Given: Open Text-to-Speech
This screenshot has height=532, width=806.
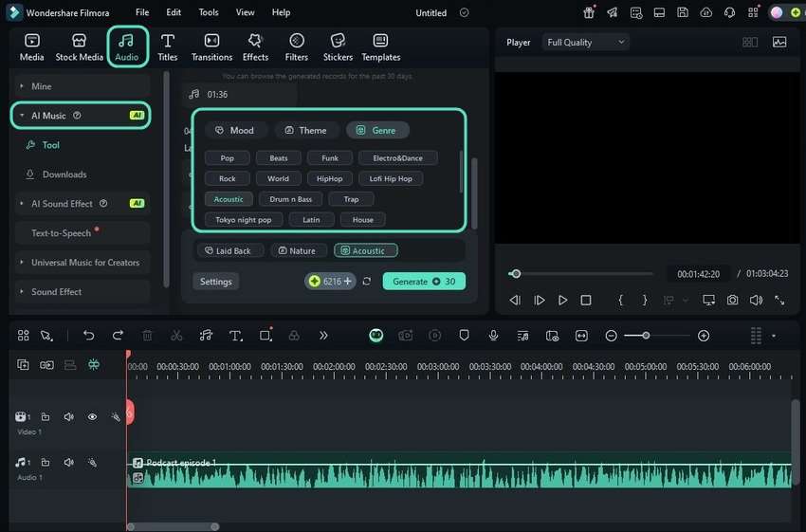Looking at the screenshot, I should (82, 233).
